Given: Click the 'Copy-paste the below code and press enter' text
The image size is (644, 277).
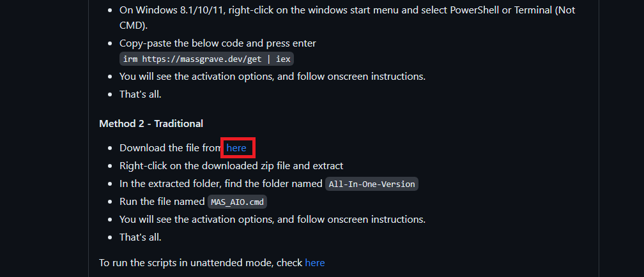Looking at the screenshot, I should 218,43.
